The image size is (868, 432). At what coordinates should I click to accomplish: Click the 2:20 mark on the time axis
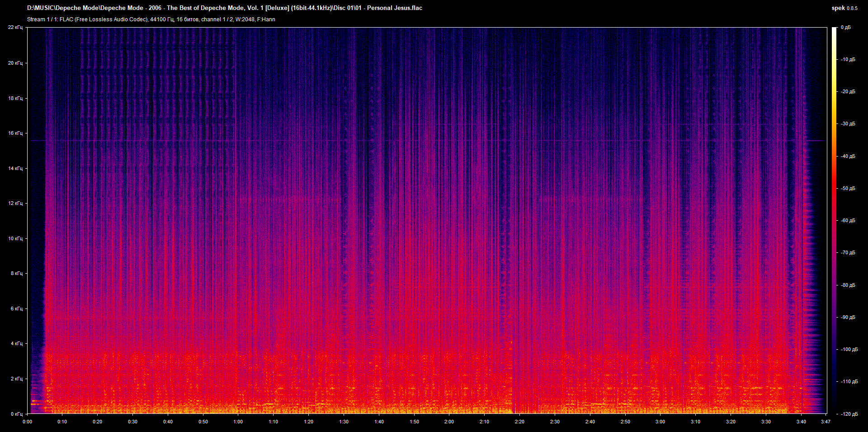[519, 422]
